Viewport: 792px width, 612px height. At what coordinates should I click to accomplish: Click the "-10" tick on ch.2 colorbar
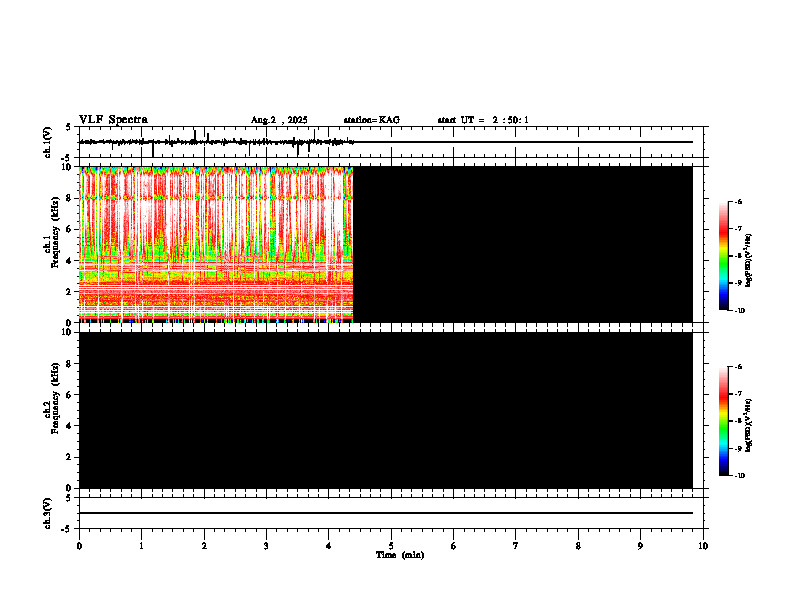click(739, 476)
